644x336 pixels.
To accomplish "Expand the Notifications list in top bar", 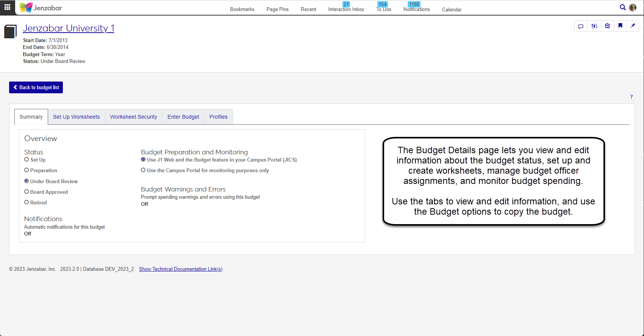I will (416, 9).
